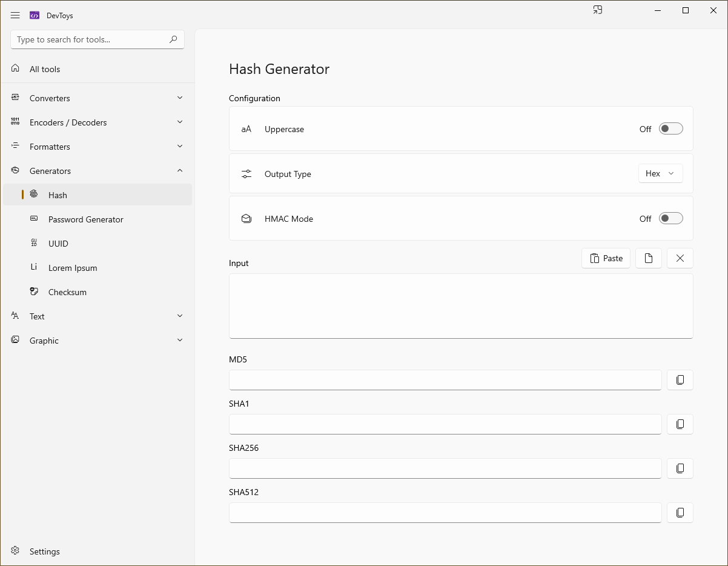This screenshot has width=728, height=566.
Task: Click the Converters category icon
Action: tap(15, 98)
